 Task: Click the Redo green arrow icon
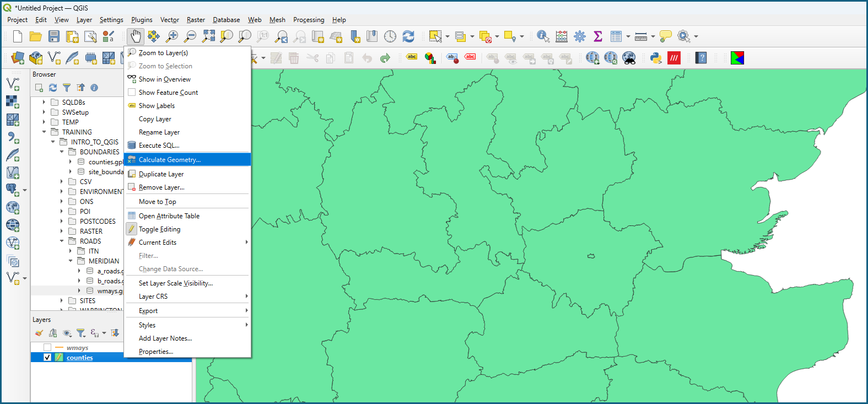click(385, 58)
